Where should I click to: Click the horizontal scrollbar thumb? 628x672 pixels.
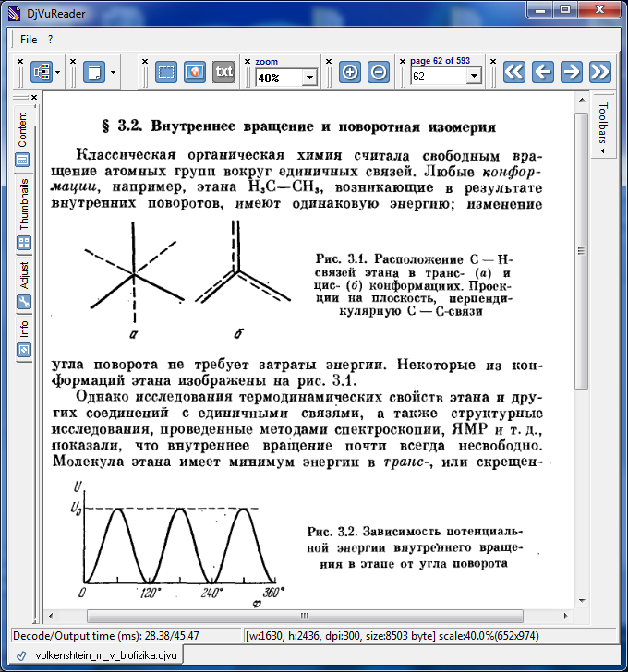[305, 616]
